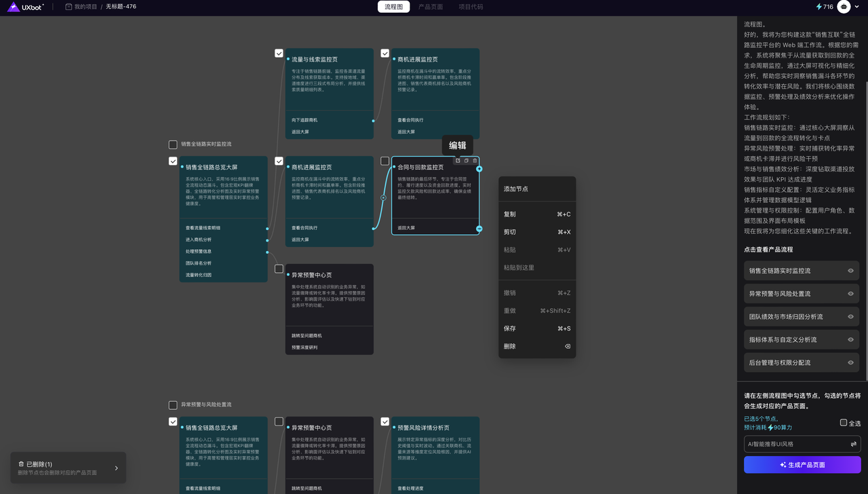Open the account dropdown arrow next to avatar
Image resolution: width=868 pixels, height=494 pixels.
tap(857, 7)
